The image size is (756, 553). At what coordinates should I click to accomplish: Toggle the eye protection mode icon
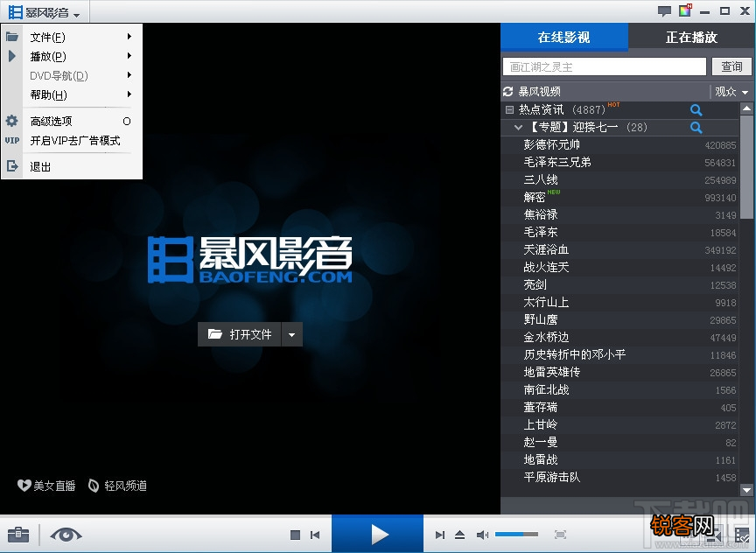point(66,535)
